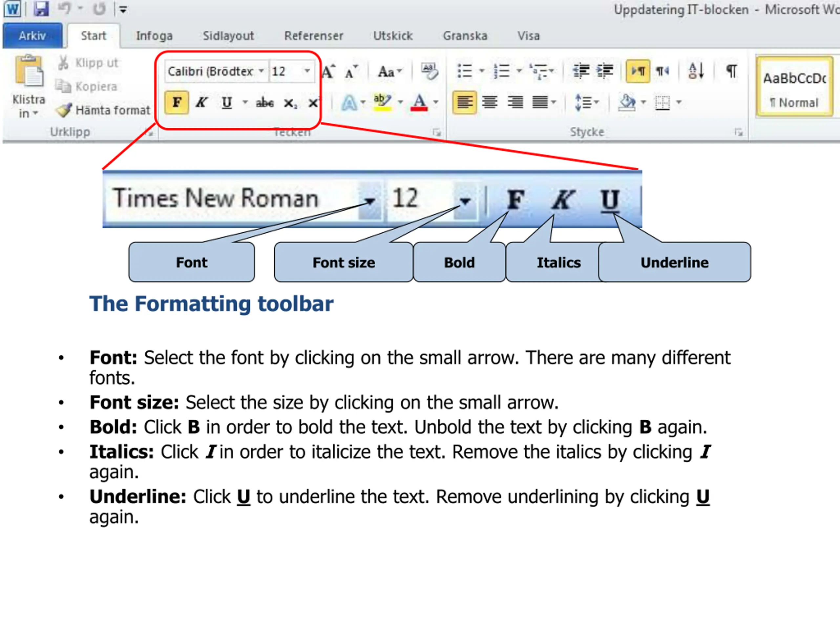Click decrease indent icon
This screenshot has width=840, height=630.
(x=581, y=71)
